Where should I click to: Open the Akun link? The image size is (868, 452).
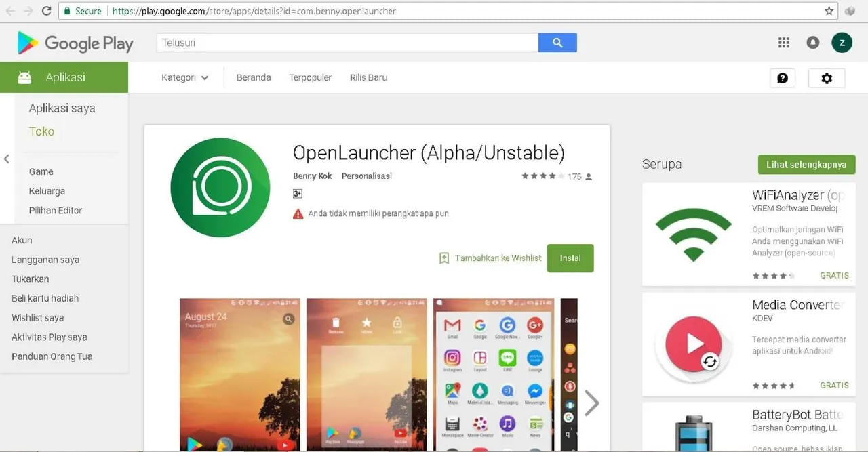point(22,240)
